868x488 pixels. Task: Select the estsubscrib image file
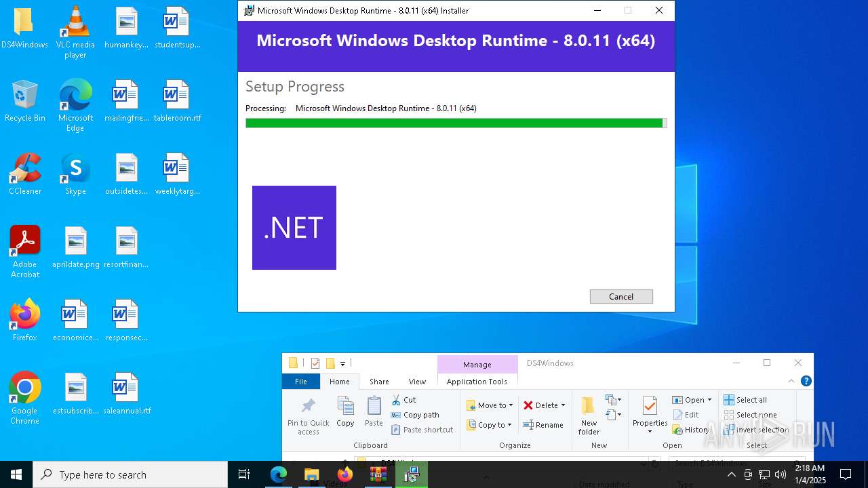(x=75, y=394)
